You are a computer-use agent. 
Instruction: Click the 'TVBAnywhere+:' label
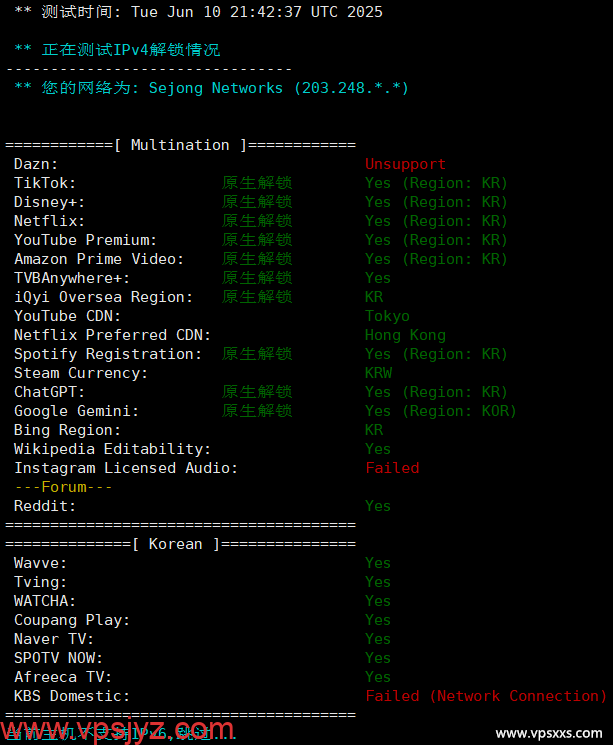72,278
